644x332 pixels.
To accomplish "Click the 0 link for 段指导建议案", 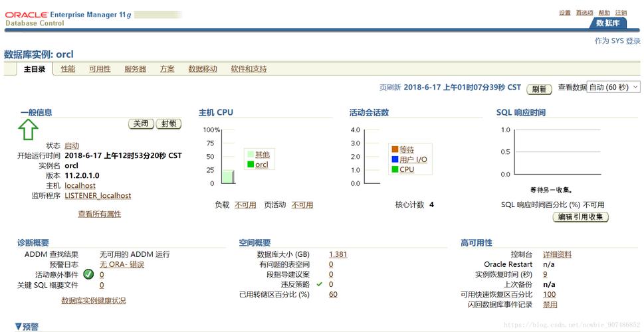I will (x=331, y=274).
